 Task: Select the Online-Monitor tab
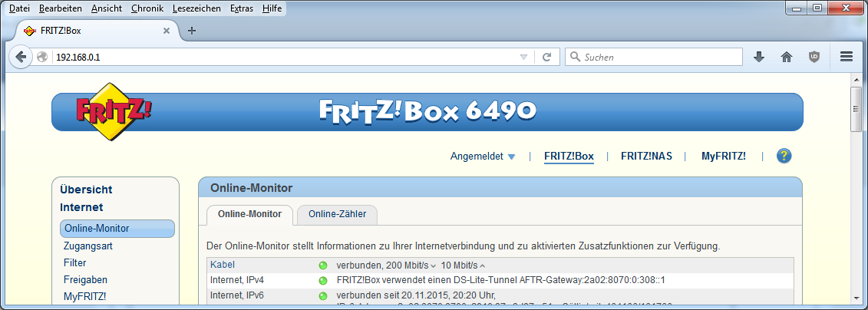point(249,214)
